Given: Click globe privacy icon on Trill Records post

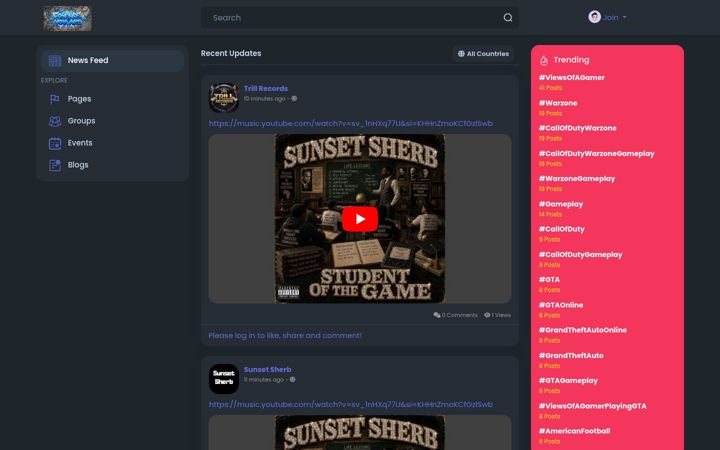Looking at the screenshot, I should pyautogui.click(x=294, y=99).
